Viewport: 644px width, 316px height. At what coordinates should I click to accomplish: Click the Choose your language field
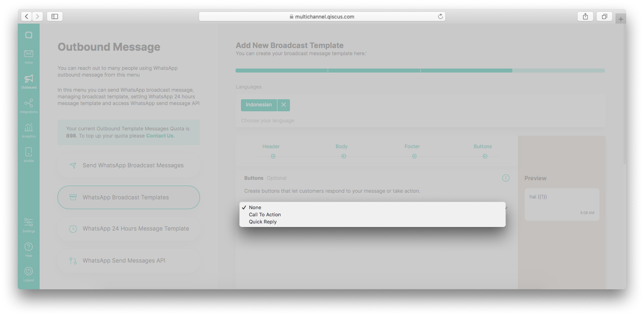(268, 121)
